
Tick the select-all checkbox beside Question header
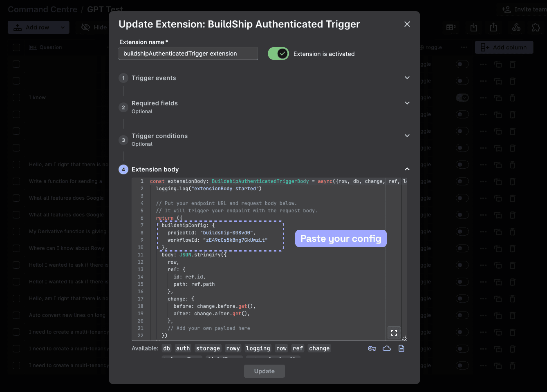click(16, 47)
